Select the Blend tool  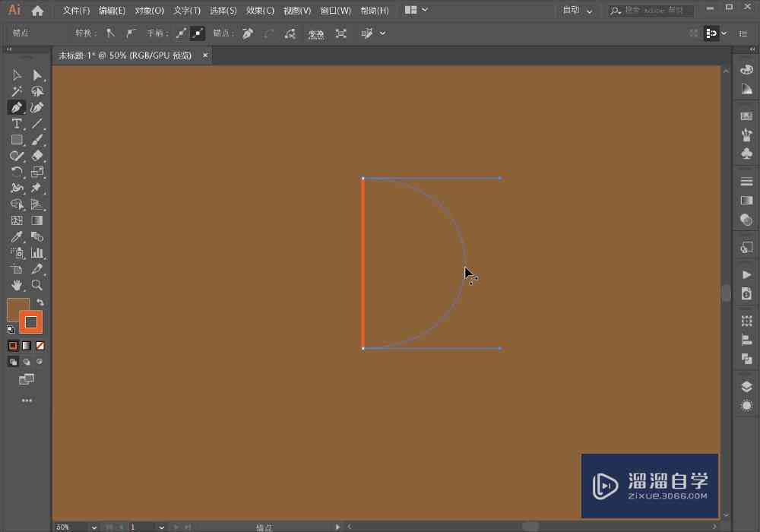coord(36,236)
